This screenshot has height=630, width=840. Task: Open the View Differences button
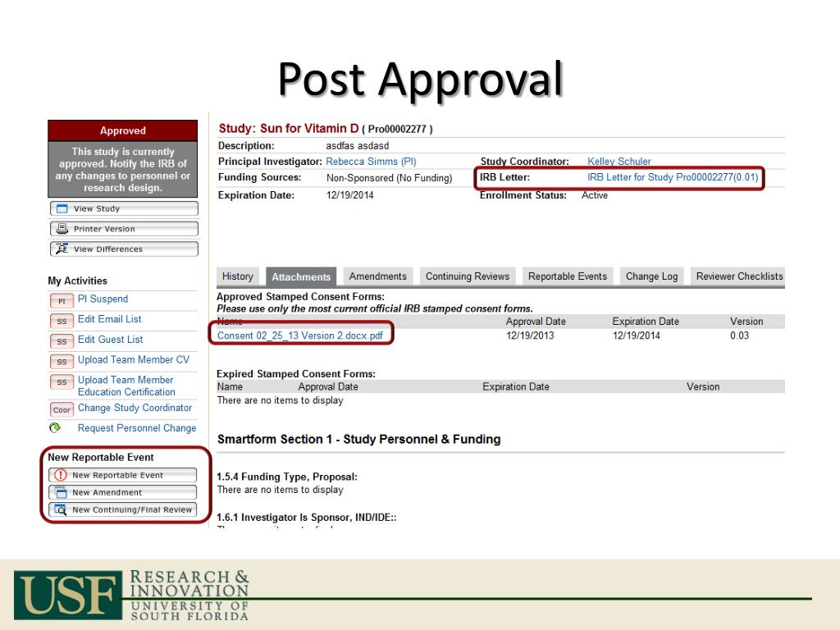(124, 249)
